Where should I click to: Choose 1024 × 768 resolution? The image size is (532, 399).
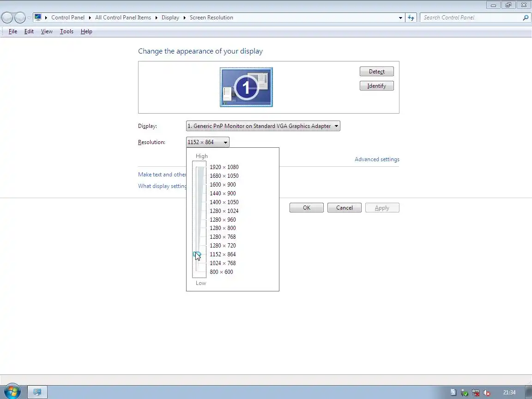[223, 263]
